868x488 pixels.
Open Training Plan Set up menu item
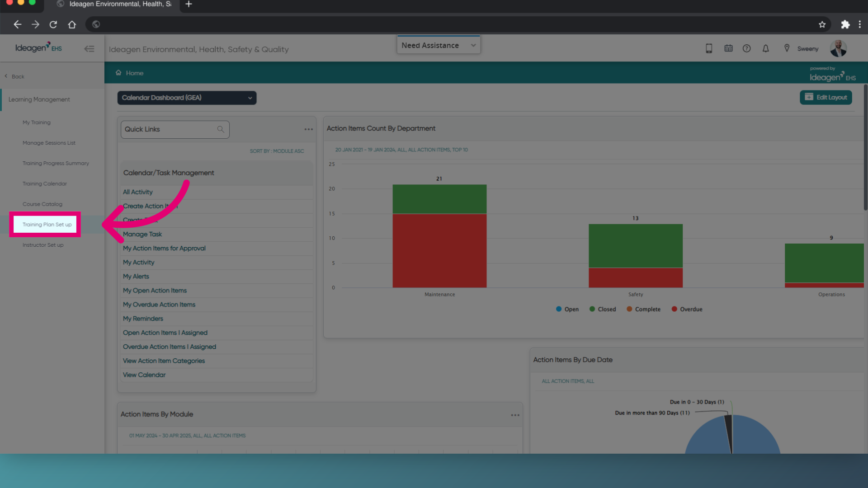[x=47, y=225]
